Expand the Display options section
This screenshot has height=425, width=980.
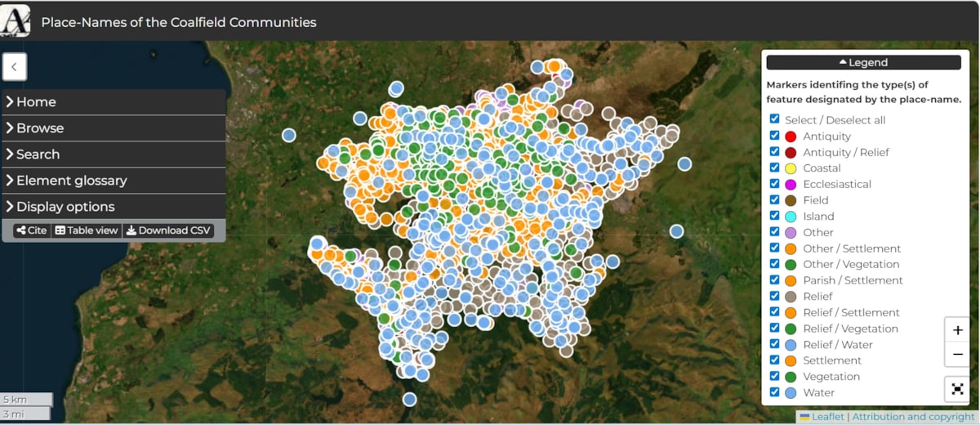tap(114, 207)
